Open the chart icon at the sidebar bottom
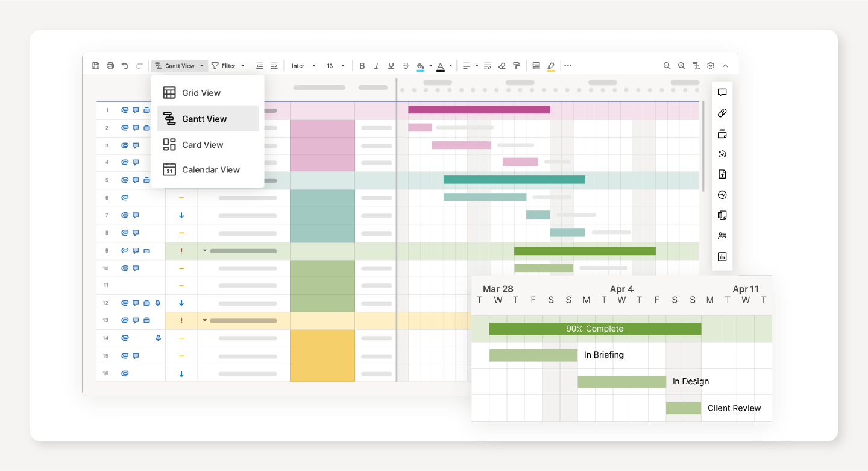868x471 pixels. click(x=722, y=256)
